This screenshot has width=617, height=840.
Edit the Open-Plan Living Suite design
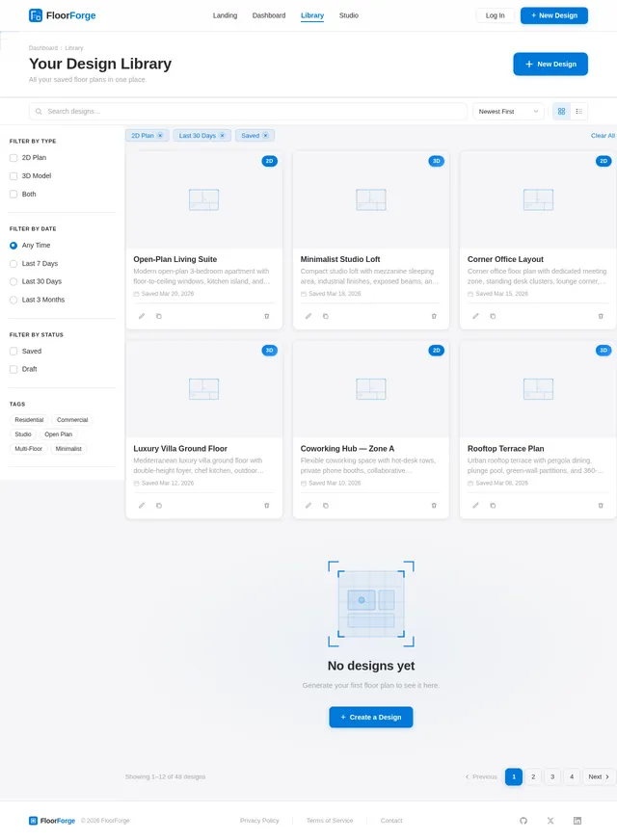click(142, 316)
